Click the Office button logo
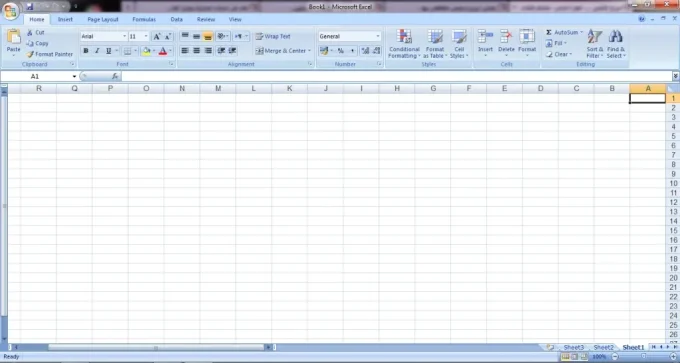This screenshot has width=680, height=363. pos(10,10)
